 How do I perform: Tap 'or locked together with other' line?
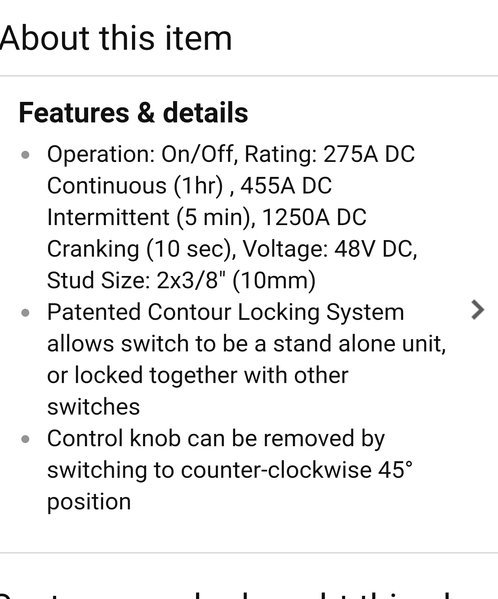pos(197,376)
